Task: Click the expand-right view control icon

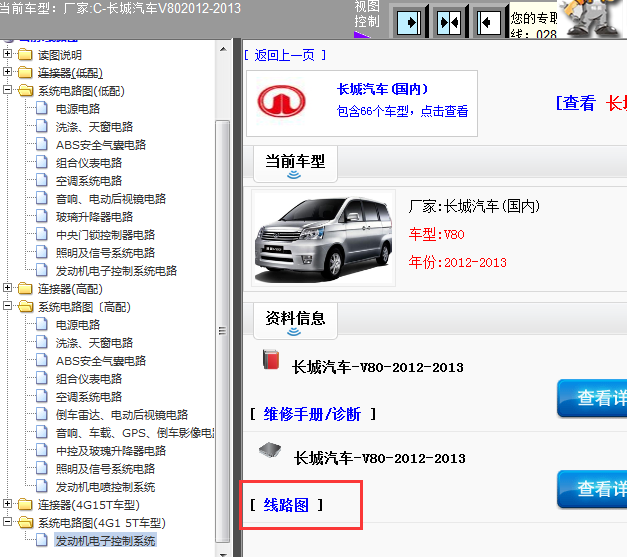Action: (x=409, y=22)
